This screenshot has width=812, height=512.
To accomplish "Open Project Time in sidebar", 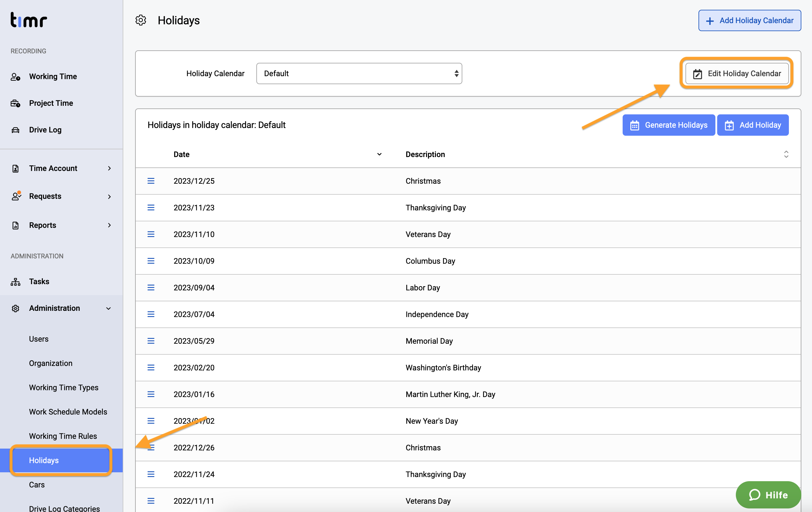I will [51, 103].
